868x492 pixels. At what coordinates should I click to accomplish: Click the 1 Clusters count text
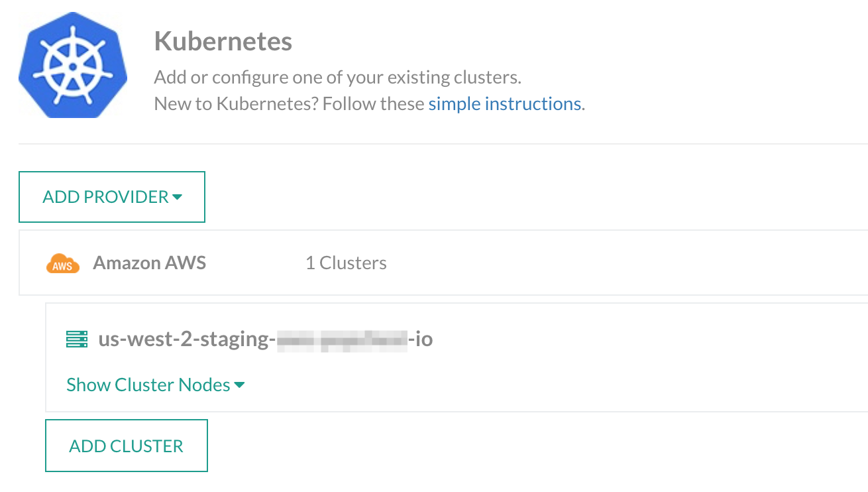346,263
